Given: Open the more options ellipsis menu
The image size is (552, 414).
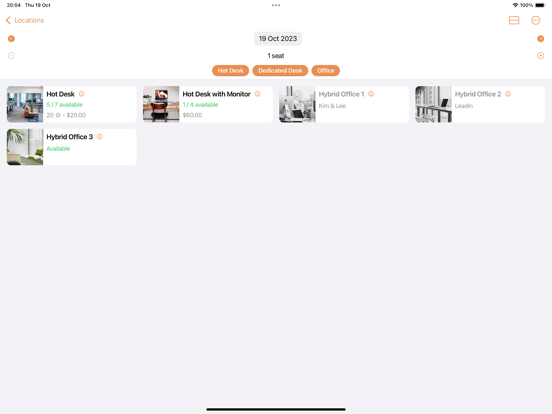Looking at the screenshot, I should click(x=535, y=20).
